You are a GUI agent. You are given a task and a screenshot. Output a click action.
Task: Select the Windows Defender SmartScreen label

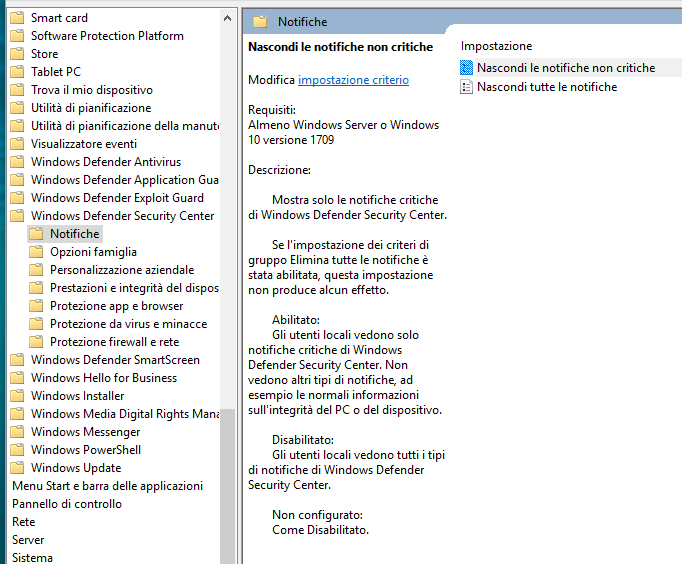click(115, 360)
